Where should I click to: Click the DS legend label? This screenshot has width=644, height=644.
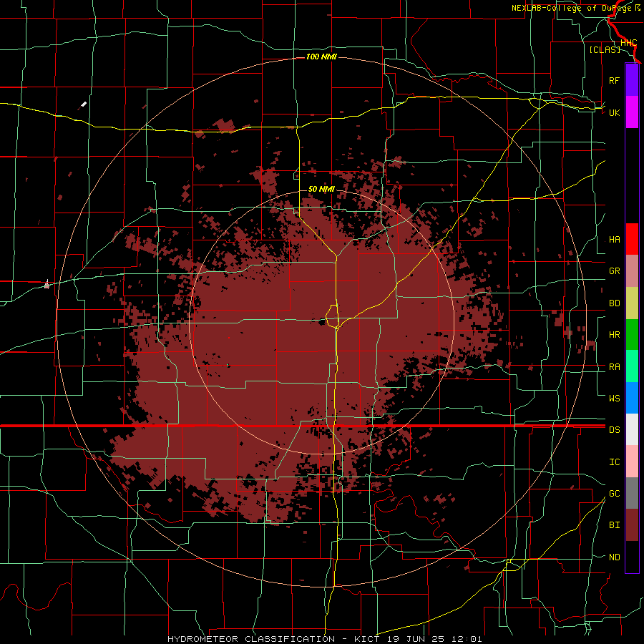[614, 430]
